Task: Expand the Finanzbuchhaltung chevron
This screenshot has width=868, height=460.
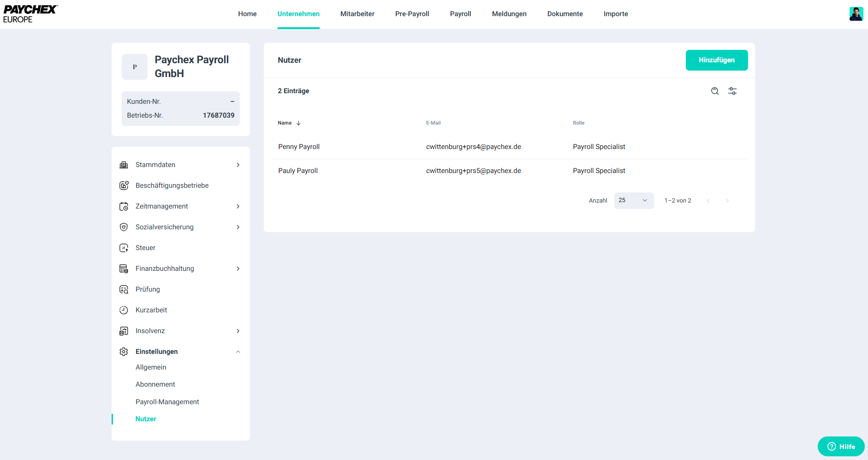Action: pyautogui.click(x=238, y=269)
